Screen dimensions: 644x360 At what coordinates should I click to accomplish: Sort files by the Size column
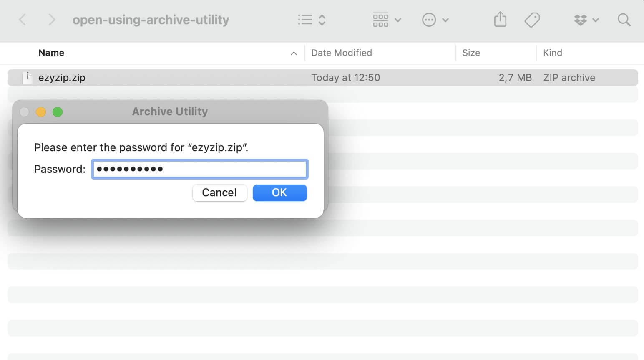(471, 53)
